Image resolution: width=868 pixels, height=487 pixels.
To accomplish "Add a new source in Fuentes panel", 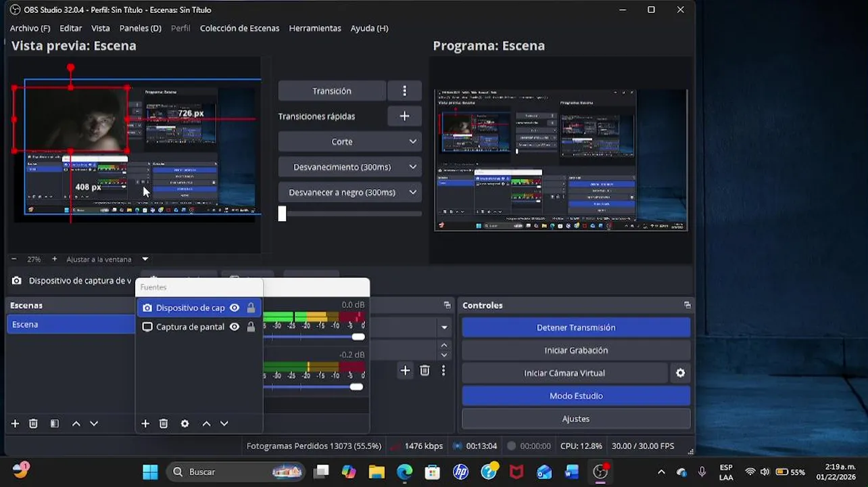I will (145, 423).
